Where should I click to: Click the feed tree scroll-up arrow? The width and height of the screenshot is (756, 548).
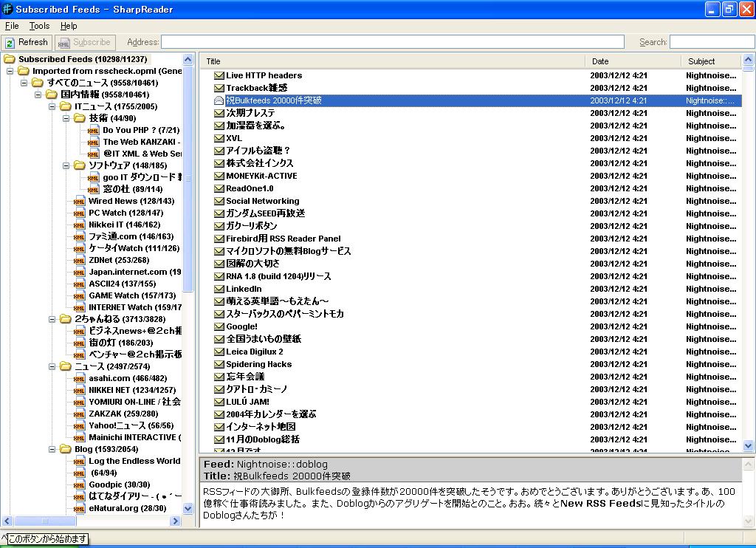pyautogui.click(x=188, y=60)
